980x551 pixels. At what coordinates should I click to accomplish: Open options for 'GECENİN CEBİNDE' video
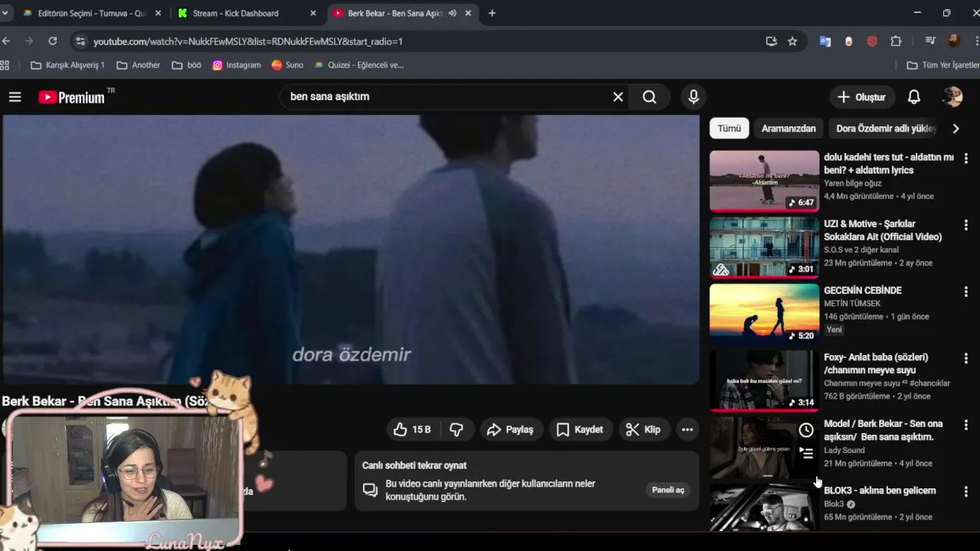pos(965,292)
